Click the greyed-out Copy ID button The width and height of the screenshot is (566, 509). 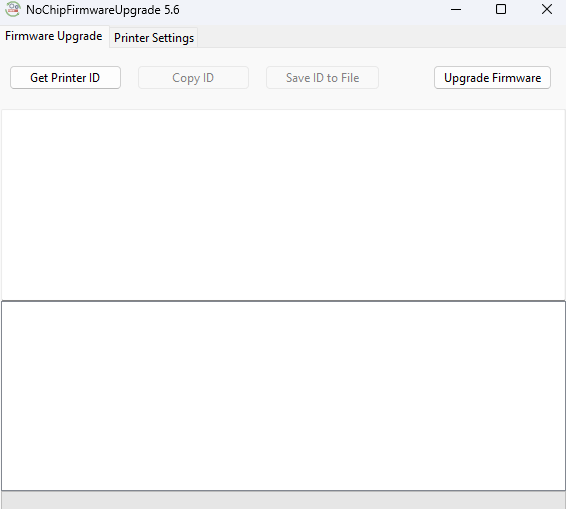coord(193,78)
